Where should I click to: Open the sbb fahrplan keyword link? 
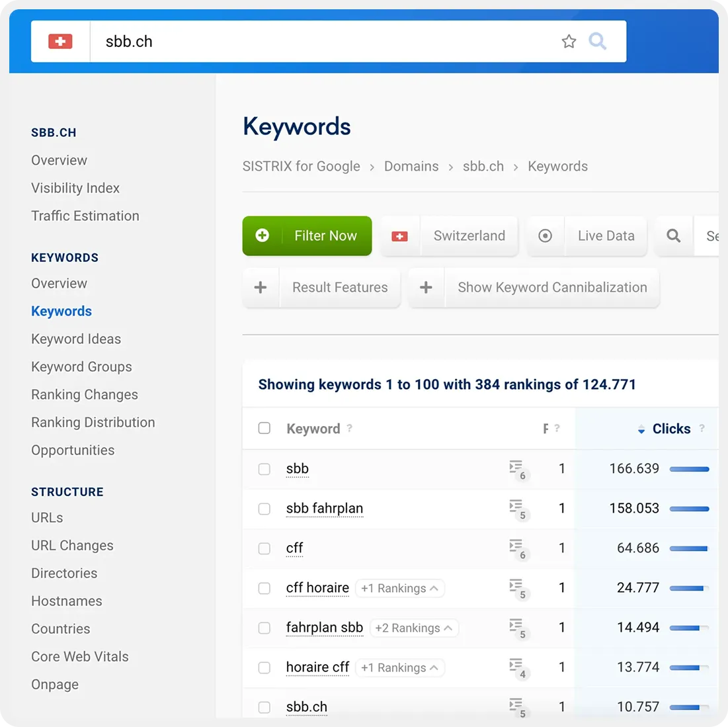(325, 509)
